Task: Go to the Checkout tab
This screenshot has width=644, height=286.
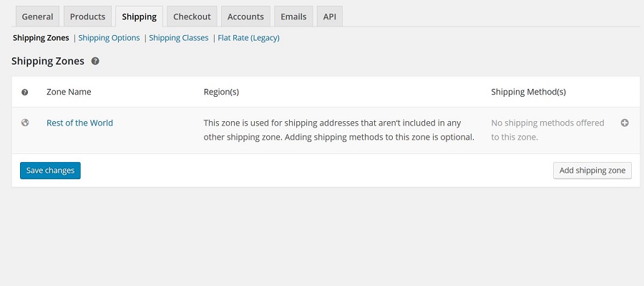Action: tap(192, 16)
